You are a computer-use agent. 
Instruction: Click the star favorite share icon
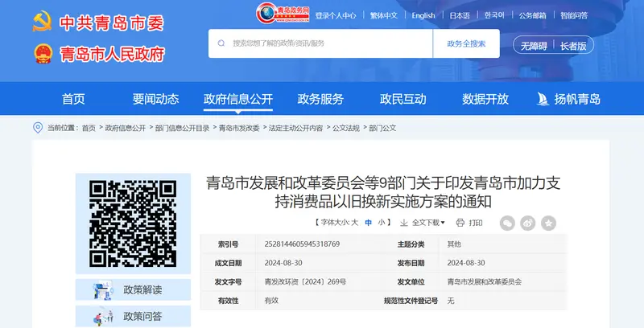tap(548, 223)
